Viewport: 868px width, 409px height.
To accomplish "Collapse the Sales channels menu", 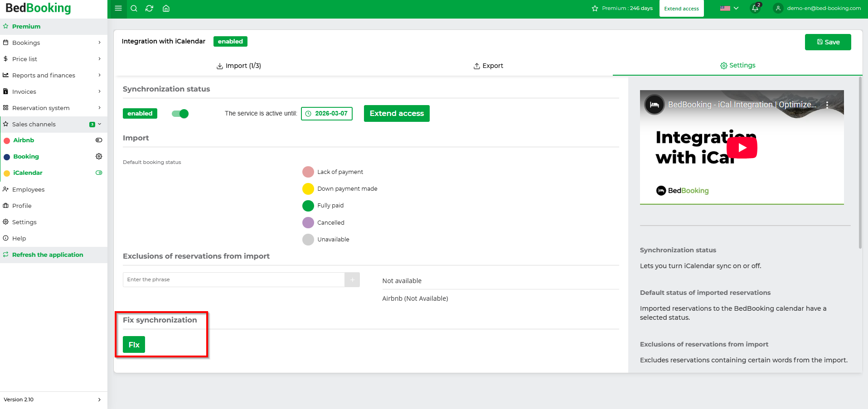I will point(53,124).
